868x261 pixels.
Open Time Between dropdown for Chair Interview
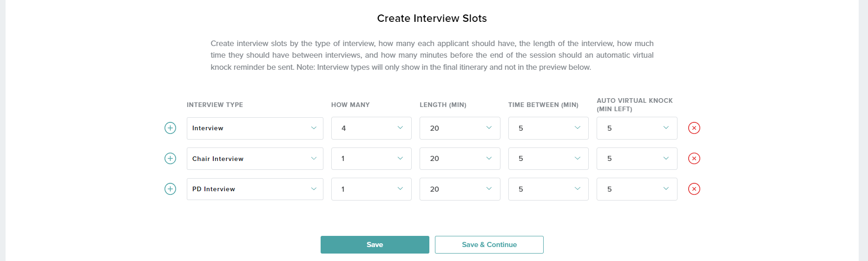(548, 159)
